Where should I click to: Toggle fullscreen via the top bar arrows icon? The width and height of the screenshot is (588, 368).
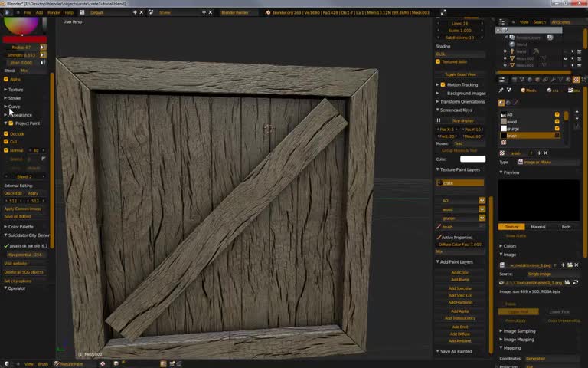(443, 12)
